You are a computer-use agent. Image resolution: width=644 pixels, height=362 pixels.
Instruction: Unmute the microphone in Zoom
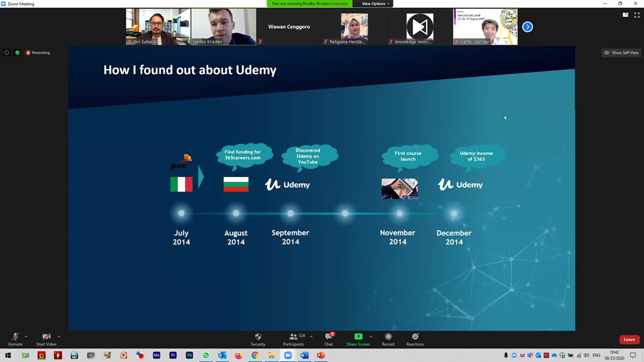coord(15,339)
